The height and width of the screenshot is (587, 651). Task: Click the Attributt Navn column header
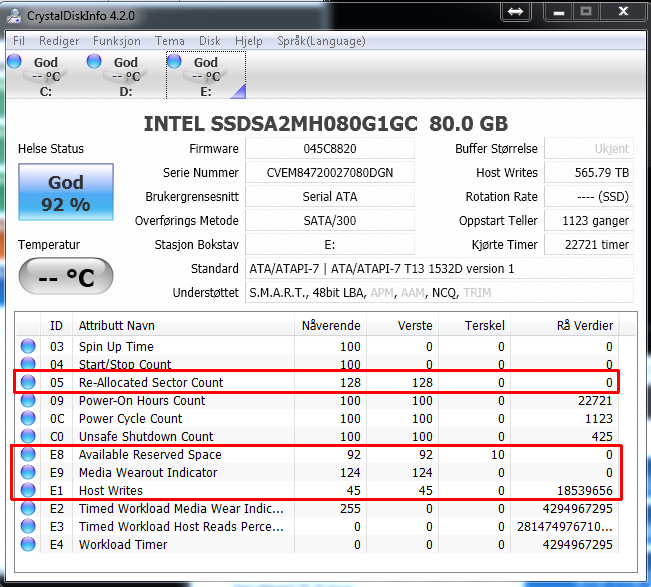coord(184,325)
